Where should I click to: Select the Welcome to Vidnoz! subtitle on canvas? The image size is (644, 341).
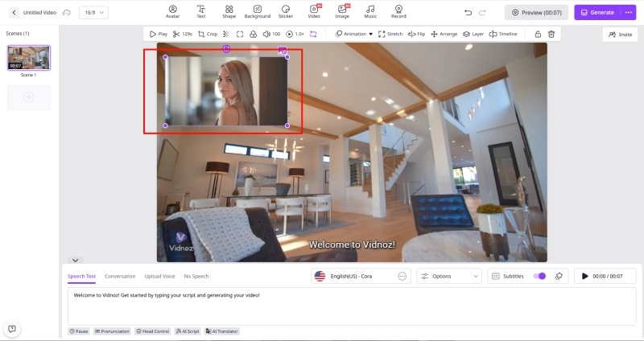352,244
